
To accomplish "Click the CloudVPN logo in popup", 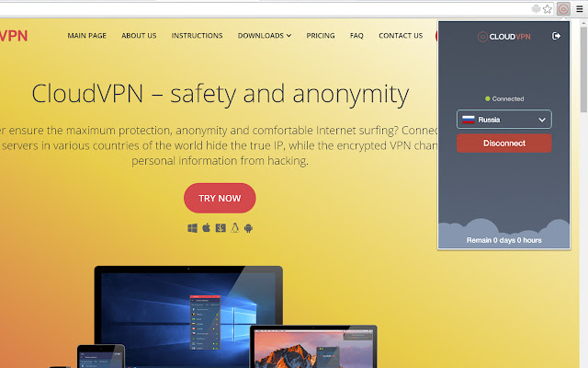I will [504, 37].
